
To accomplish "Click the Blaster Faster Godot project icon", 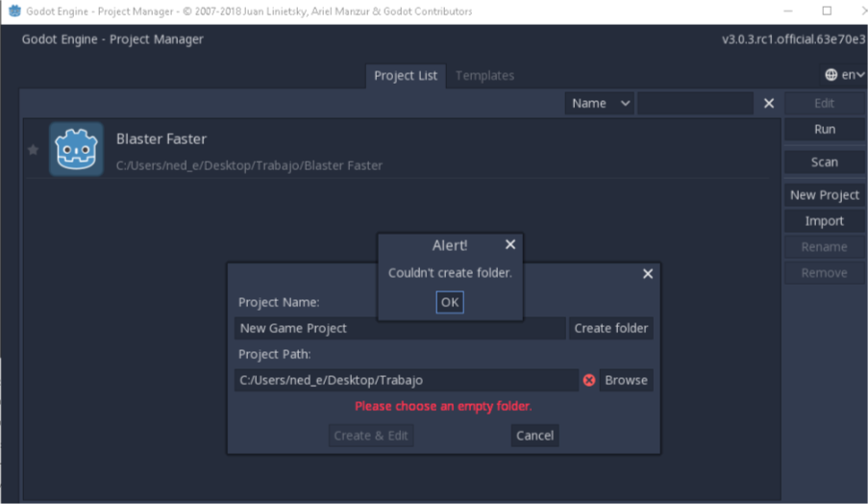I will (x=76, y=149).
